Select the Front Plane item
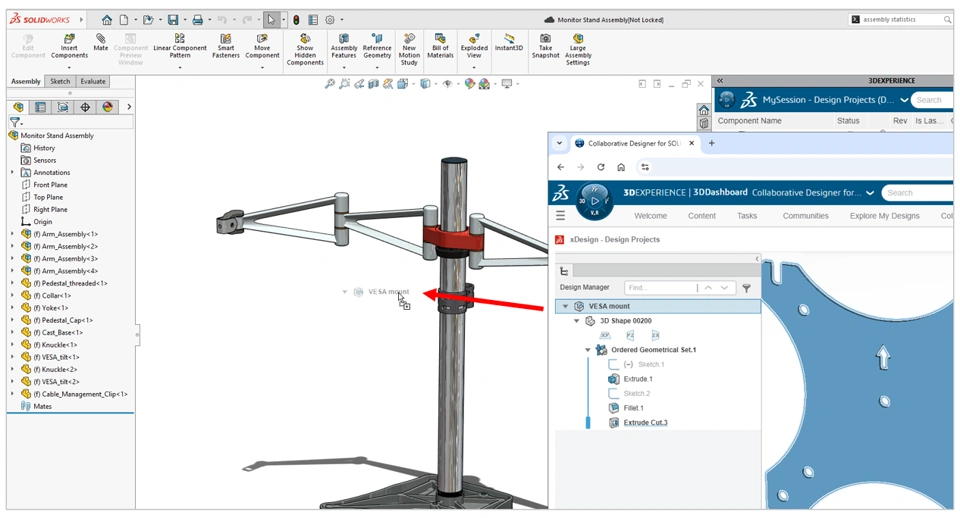 pyautogui.click(x=50, y=184)
